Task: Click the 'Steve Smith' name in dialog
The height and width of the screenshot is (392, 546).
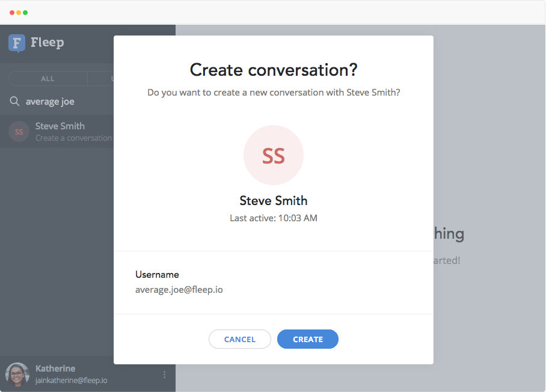Action: pyautogui.click(x=274, y=201)
